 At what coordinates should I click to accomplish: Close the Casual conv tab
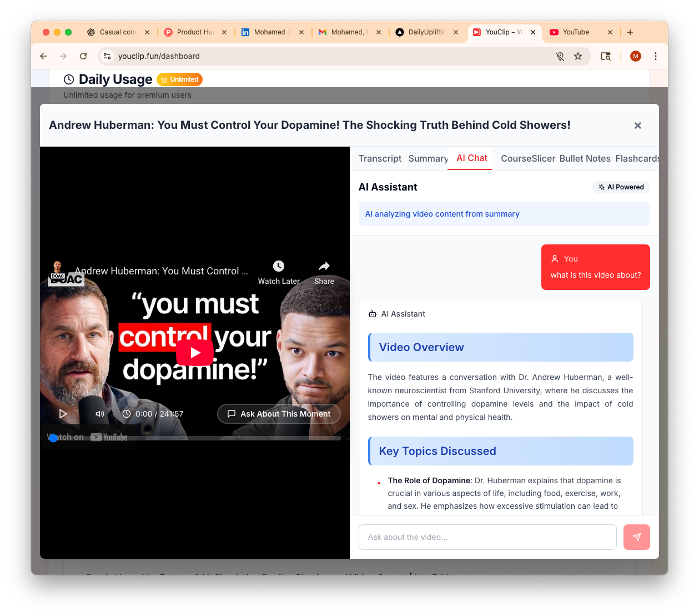147,32
